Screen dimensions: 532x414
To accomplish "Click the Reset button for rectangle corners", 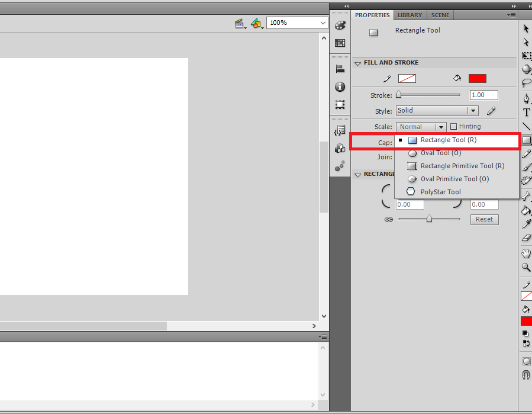I will [484, 219].
